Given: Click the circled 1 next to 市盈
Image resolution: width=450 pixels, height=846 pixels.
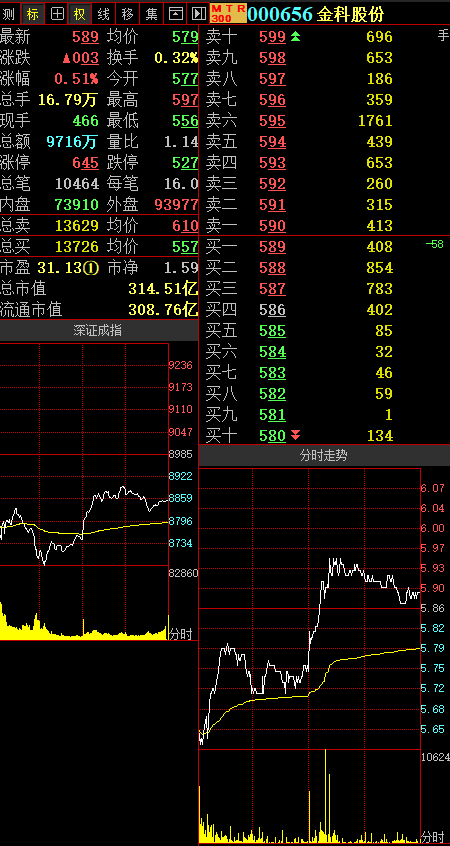Looking at the screenshot, I should (93, 268).
